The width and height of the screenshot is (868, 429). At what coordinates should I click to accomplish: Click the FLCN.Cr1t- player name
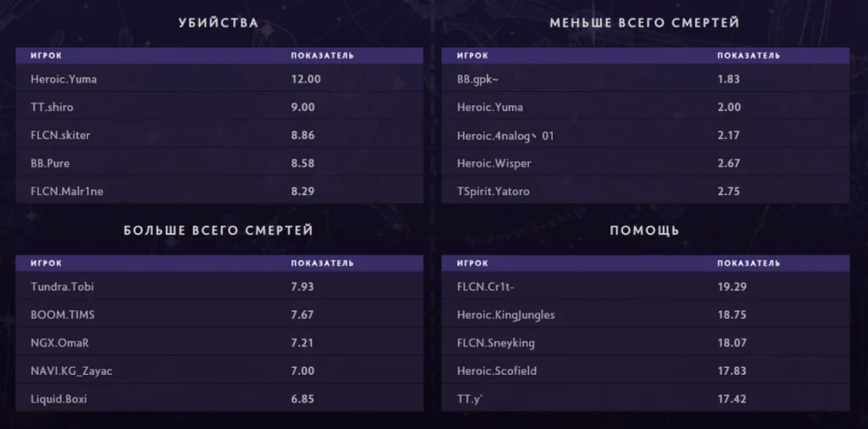point(487,287)
